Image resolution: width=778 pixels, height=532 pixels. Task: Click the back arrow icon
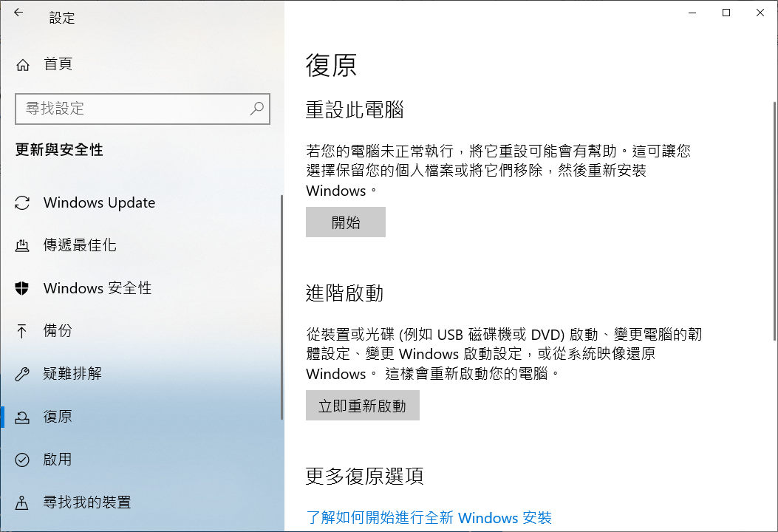pos(18,13)
